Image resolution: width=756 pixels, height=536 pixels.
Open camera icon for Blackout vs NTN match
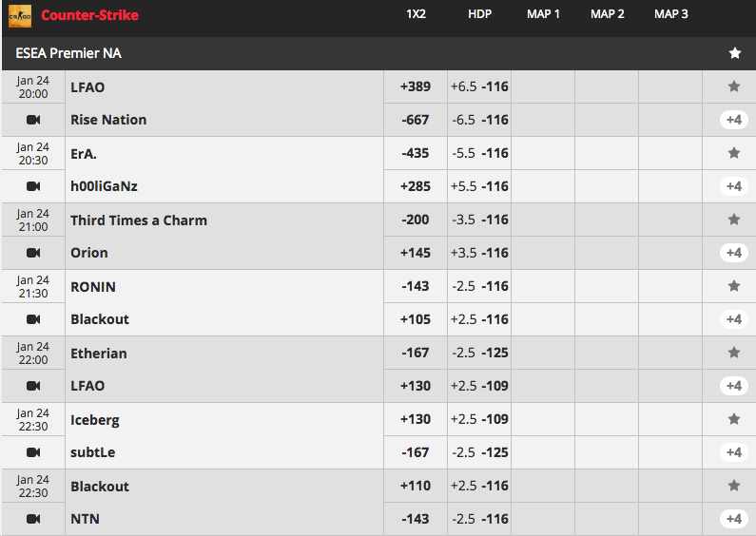point(33,519)
